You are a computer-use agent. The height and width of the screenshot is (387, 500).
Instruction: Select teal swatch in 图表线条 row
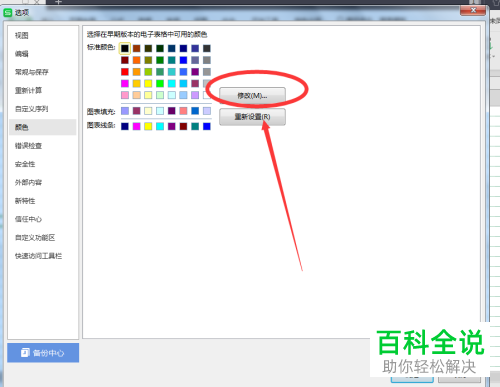[x=195, y=126]
